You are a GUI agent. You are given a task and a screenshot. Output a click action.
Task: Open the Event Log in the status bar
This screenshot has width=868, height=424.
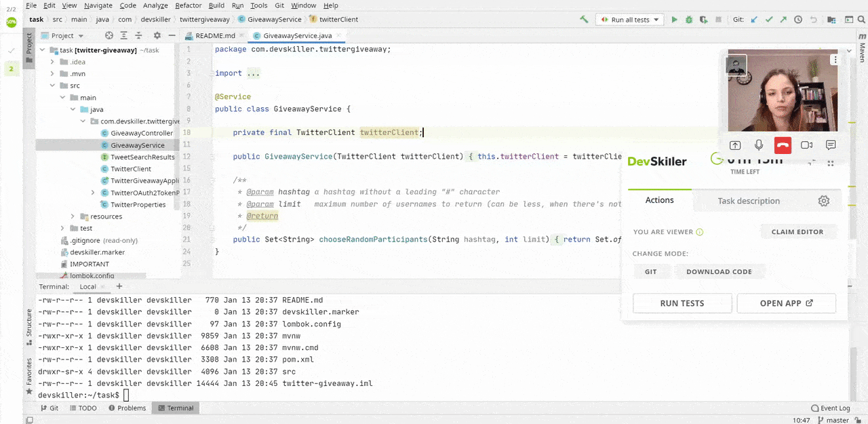pyautogui.click(x=830, y=408)
